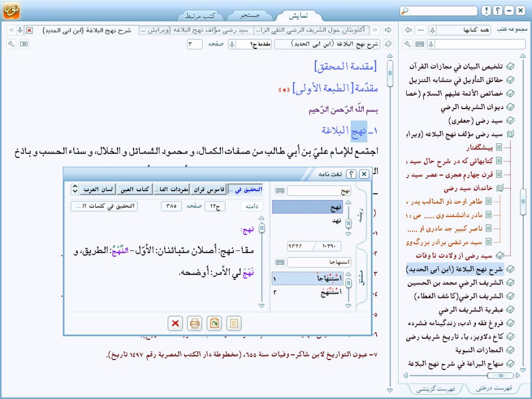The width and height of the screenshot is (532, 399).
Task: Switch to the جستجو tab
Action: [x=250, y=15]
